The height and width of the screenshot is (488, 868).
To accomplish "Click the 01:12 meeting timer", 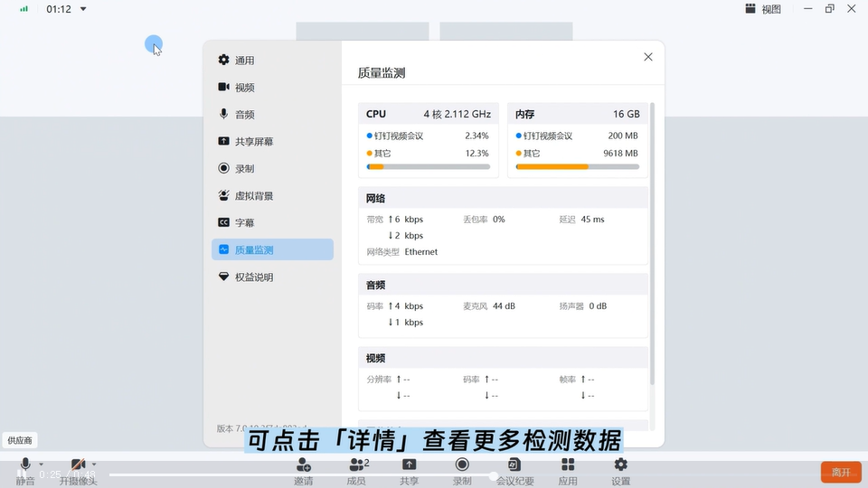I will point(59,9).
